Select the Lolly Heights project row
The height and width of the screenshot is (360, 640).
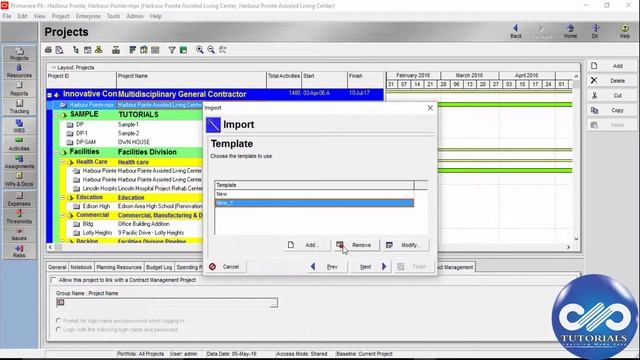tap(135, 233)
